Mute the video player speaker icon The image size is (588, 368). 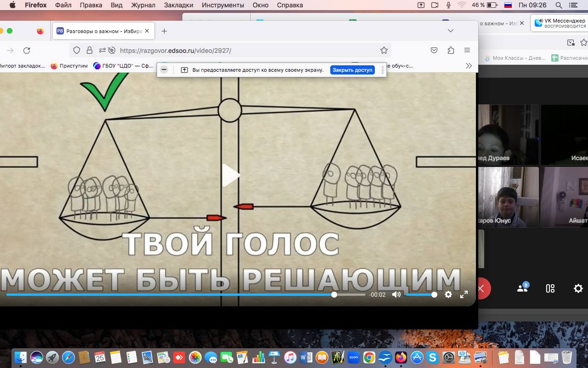pyautogui.click(x=396, y=294)
